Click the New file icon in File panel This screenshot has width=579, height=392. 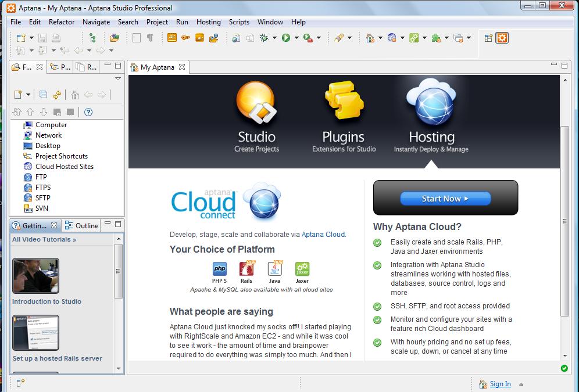coord(17,95)
